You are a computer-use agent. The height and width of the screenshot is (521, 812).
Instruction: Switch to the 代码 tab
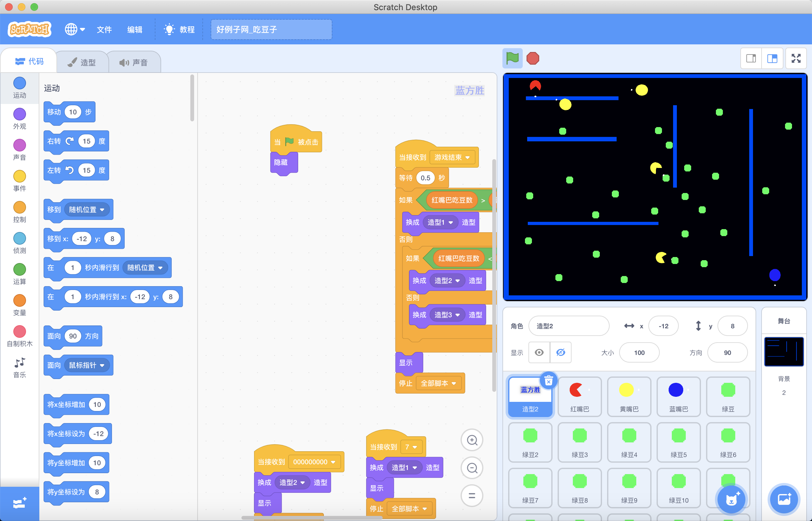coord(29,61)
